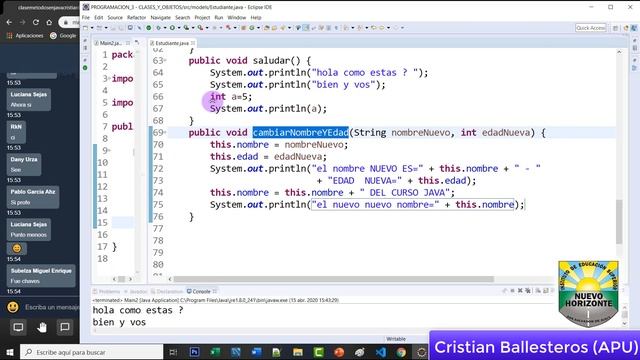This screenshot has height=360, width=640.
Task: Expand the Coverage dropdown arrow
Action: point(193,28)
